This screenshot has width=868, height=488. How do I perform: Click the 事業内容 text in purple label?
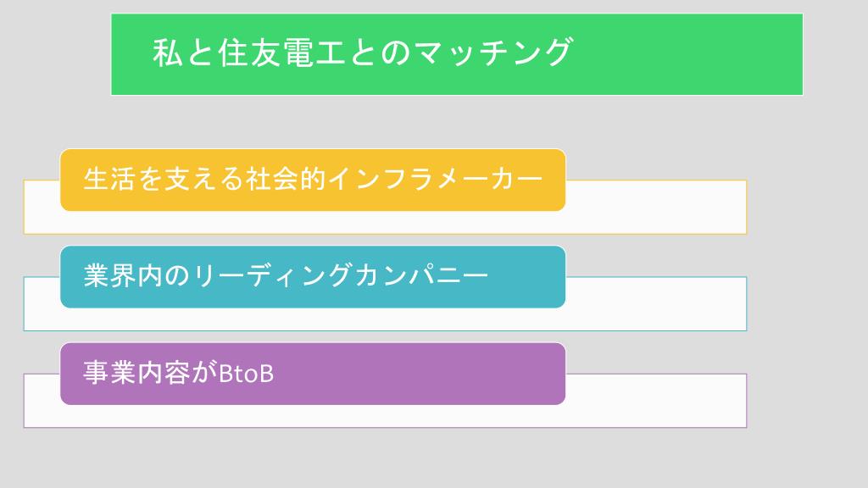click(136, 373)
